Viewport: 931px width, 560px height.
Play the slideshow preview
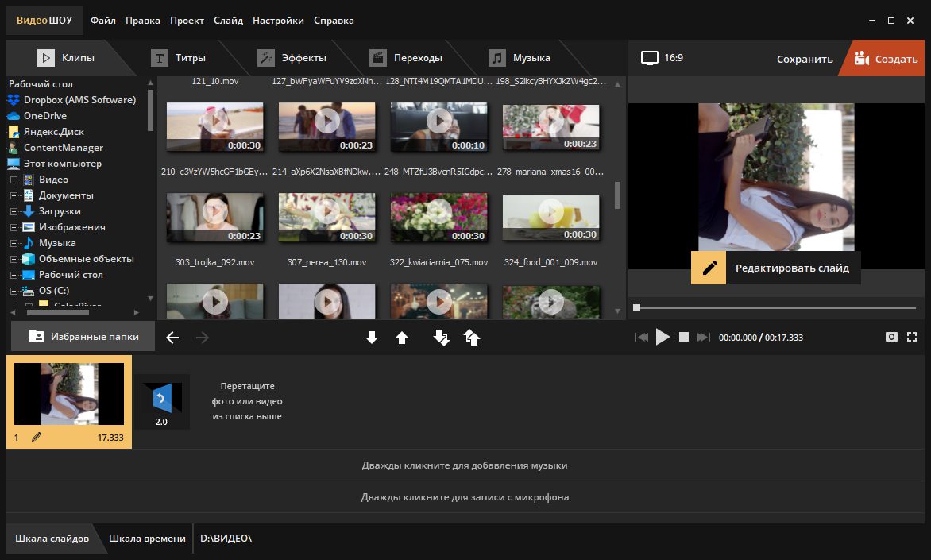663,338
